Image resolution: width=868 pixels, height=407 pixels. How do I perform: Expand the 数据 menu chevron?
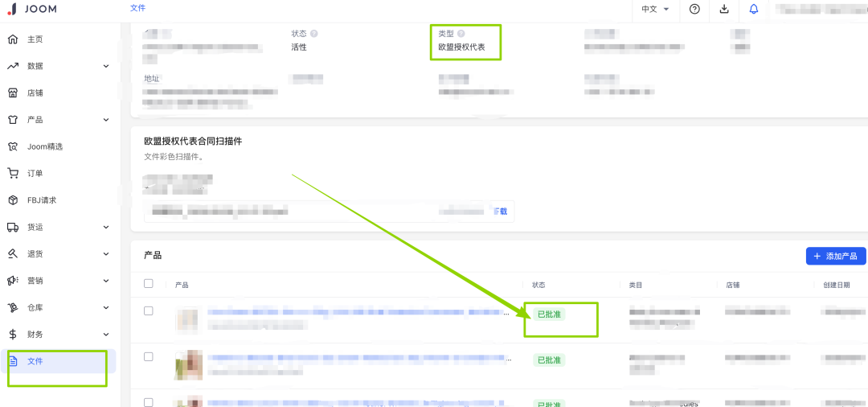106,67
